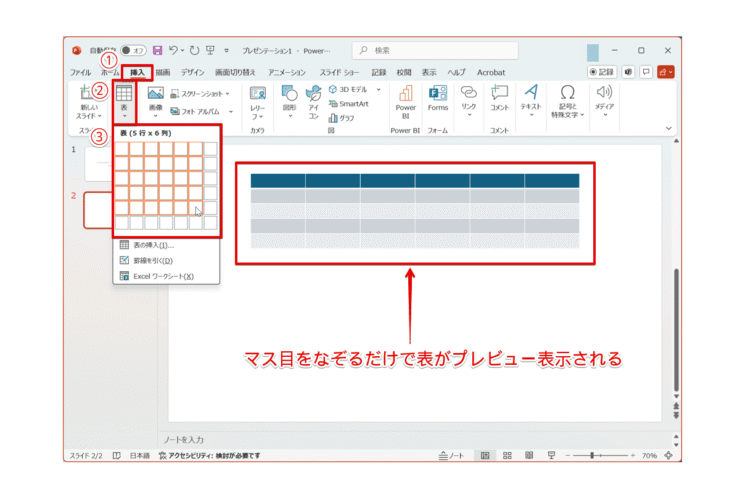Click the 検索 search box
This screenshot has width=740, height=493.
tap(435, 50)
